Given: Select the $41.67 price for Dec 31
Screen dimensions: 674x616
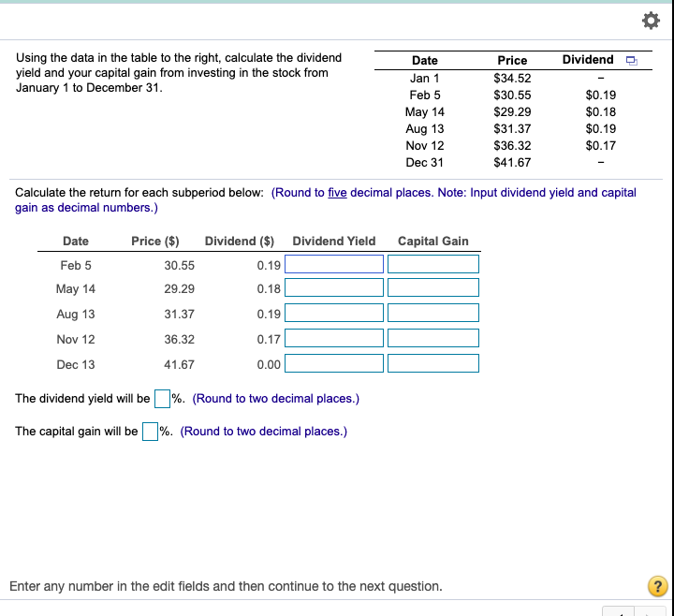Looking at the screenshot, I should point(512,163).
